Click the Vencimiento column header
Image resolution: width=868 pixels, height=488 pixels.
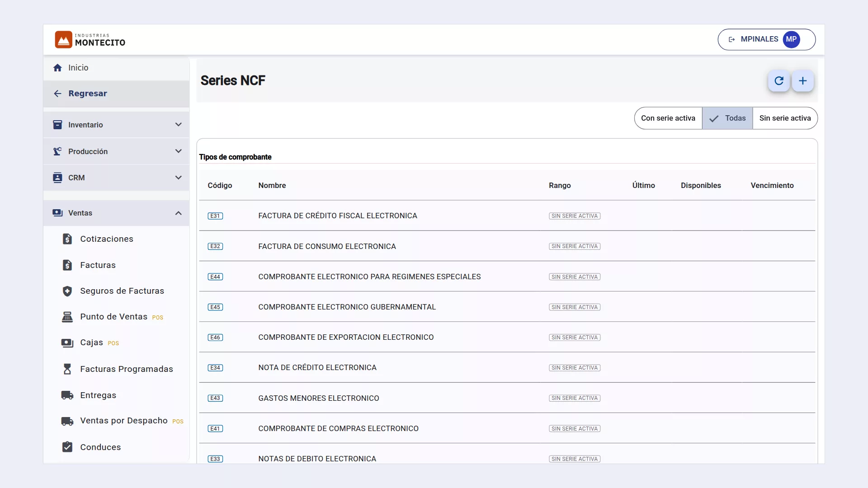tap(772, 185)
